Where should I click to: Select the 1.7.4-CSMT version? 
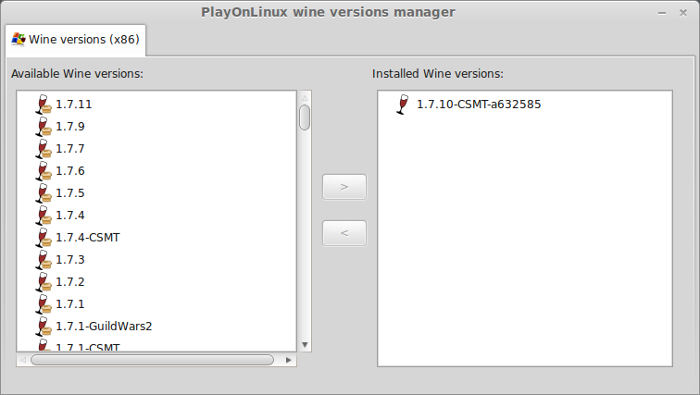[x=88, y=237]
